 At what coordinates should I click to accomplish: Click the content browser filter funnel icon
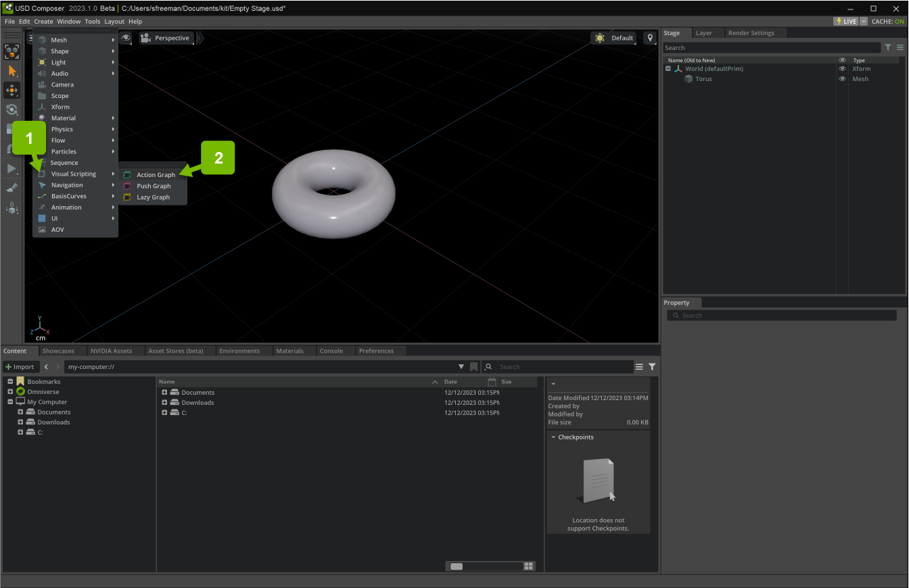pos(652,367)
